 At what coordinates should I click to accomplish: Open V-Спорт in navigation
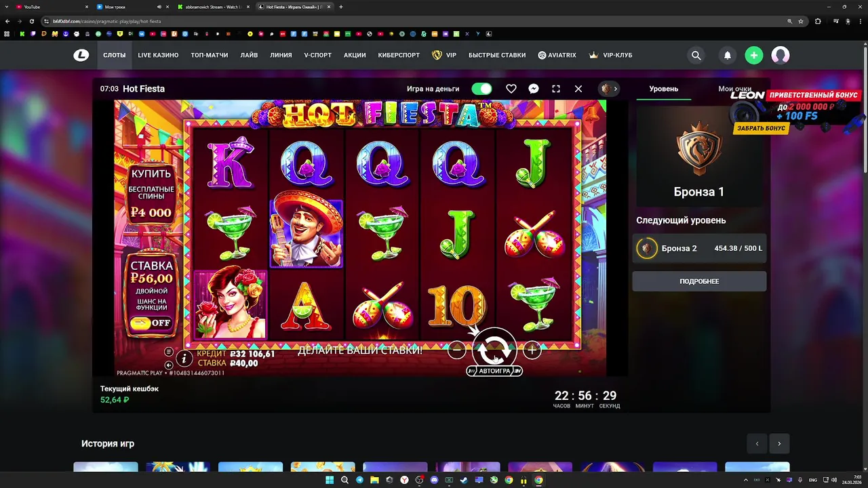[x=317, y=56]
